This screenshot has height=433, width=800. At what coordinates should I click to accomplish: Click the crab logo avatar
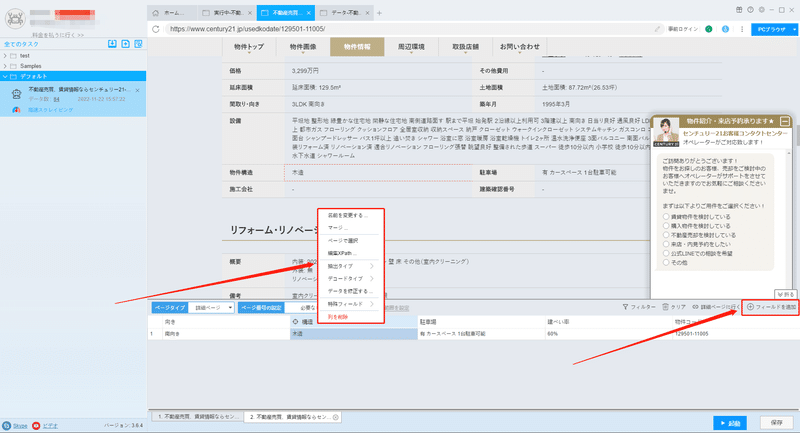(x=15, y=18)
